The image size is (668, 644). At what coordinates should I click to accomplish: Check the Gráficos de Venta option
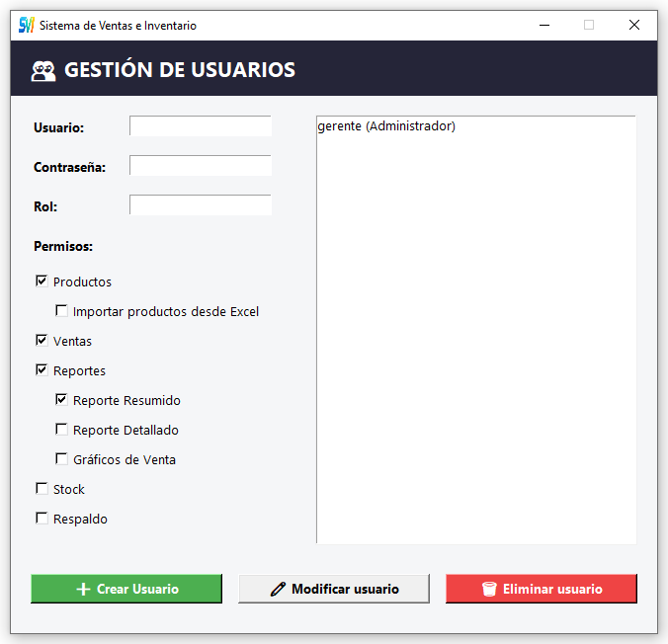(61, 459)
